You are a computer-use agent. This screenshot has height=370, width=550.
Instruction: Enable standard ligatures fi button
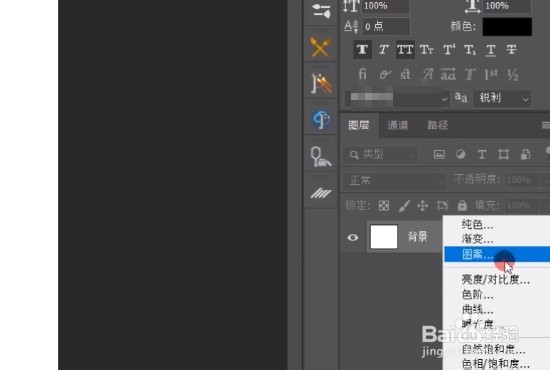pyautogui.click(x=362, y=74)
